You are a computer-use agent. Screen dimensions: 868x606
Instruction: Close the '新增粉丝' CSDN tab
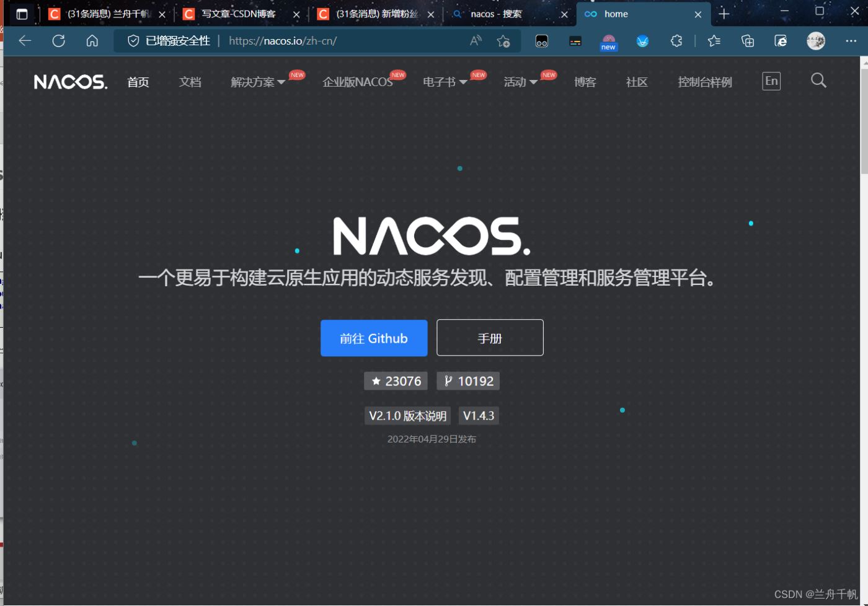coord(431,14)
